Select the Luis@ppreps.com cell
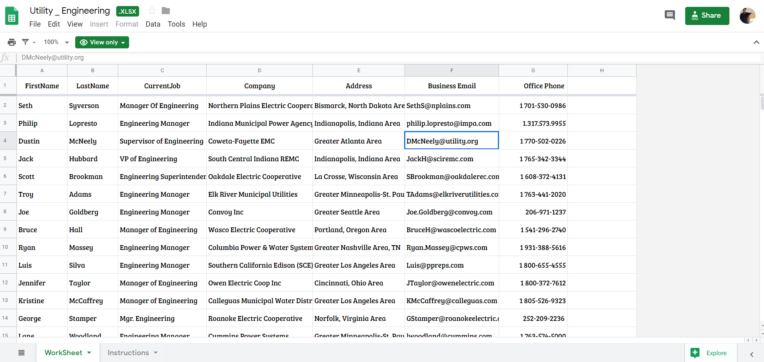 (452, 266)
